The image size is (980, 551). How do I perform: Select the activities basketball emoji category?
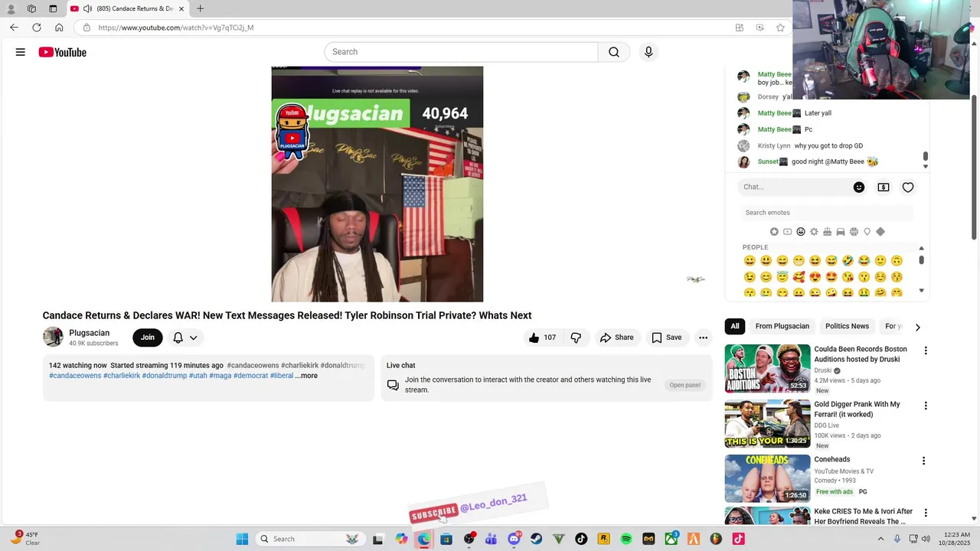pyautogui.click(x=854, y=232)
